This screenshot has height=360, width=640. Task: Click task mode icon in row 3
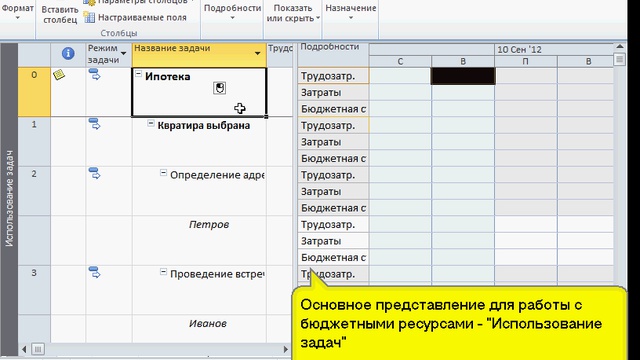(x=94, y=272)
